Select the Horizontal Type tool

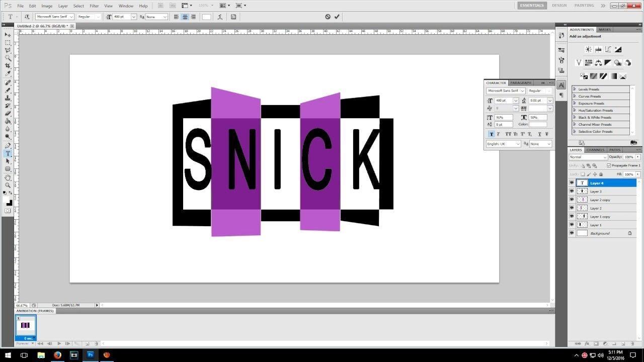(8, 153)
